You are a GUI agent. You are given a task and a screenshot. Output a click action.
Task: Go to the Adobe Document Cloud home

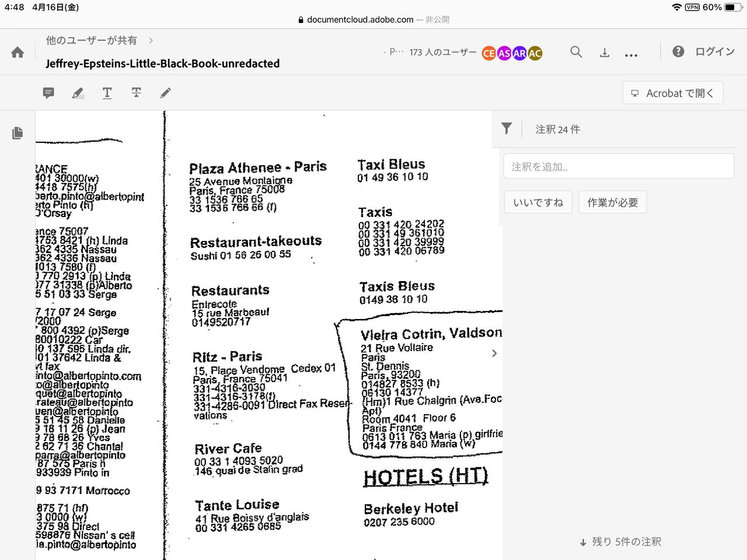coord(18,52)
